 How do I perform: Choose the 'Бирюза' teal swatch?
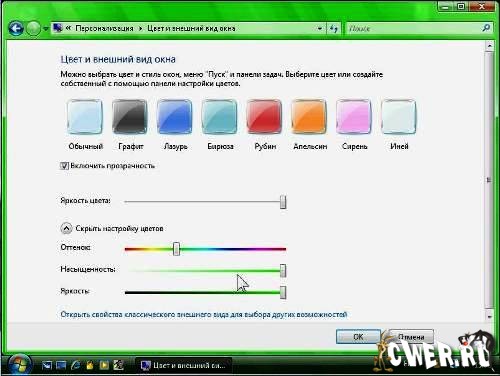point(219,117)
